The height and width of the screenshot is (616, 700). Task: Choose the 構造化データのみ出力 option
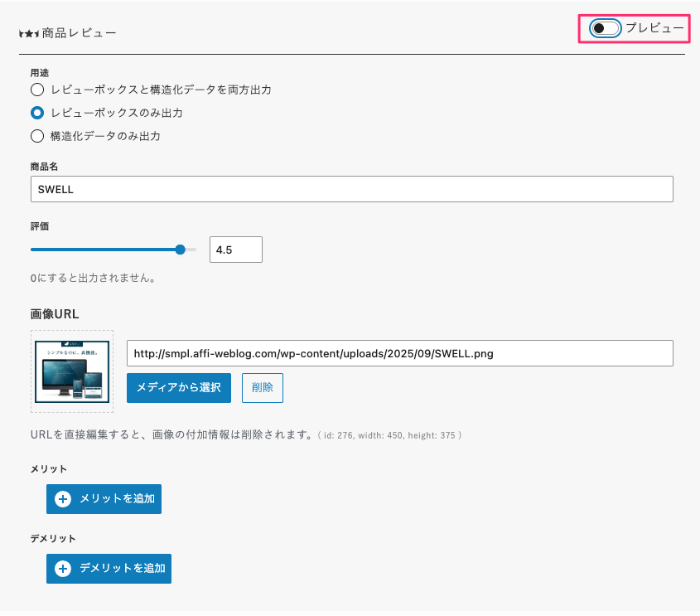pos(36,136)
